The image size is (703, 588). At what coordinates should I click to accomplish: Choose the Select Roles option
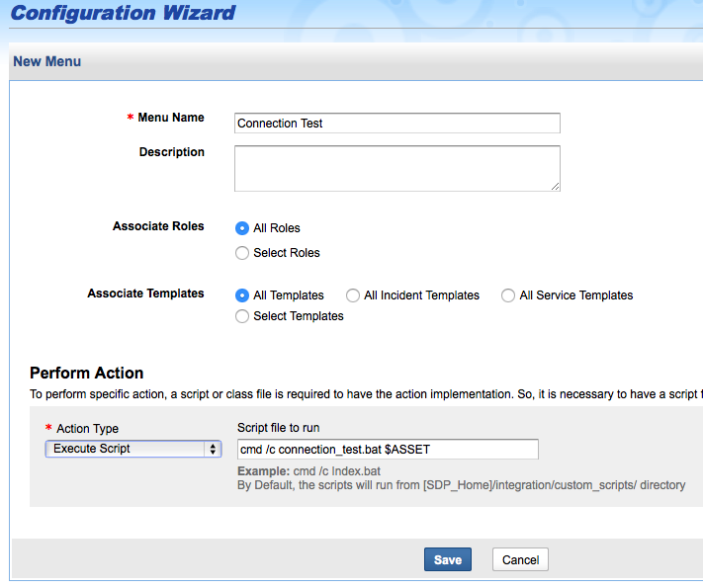(242, 253)
